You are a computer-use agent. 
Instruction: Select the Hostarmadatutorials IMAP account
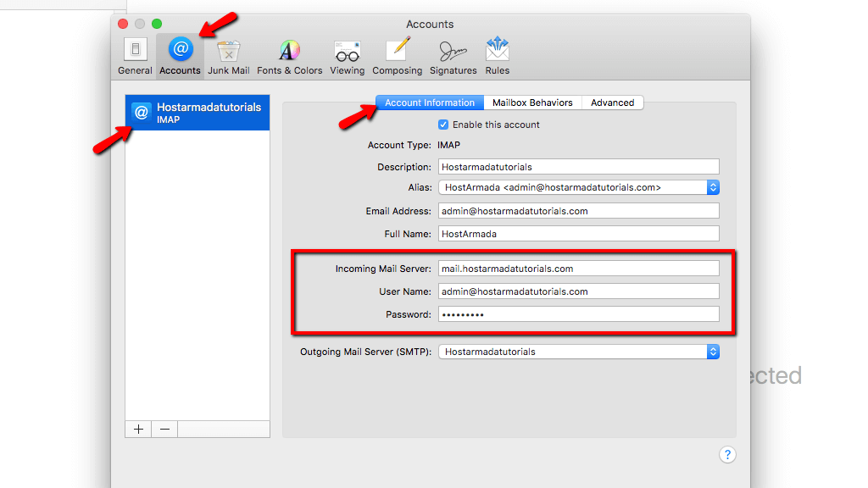(x=198, y=113)
